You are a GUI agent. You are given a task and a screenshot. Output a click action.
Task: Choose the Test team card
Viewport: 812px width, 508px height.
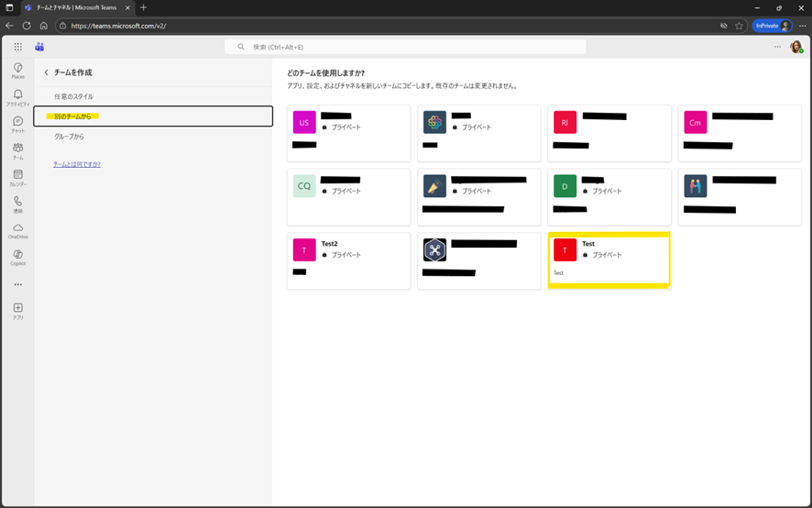point(609,260)
